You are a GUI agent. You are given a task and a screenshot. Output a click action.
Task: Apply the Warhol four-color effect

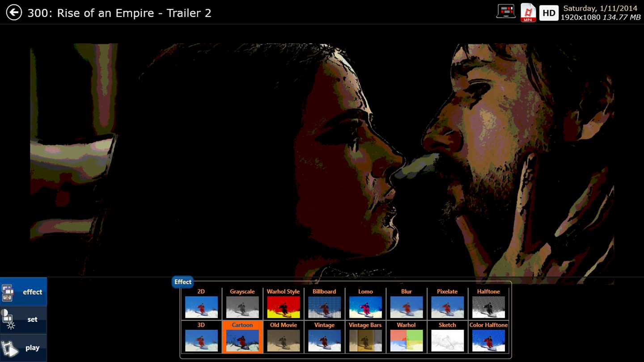[x=407, y=337]
